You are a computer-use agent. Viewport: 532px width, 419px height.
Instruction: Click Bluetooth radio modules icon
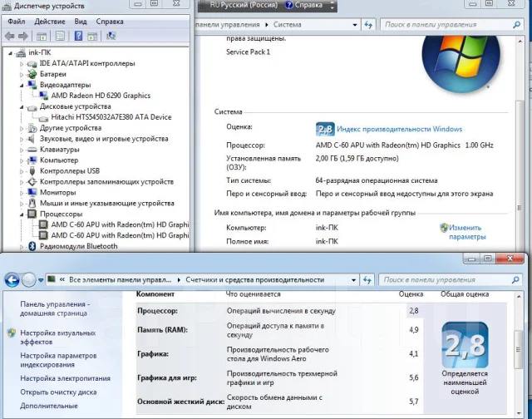point(32,246)
